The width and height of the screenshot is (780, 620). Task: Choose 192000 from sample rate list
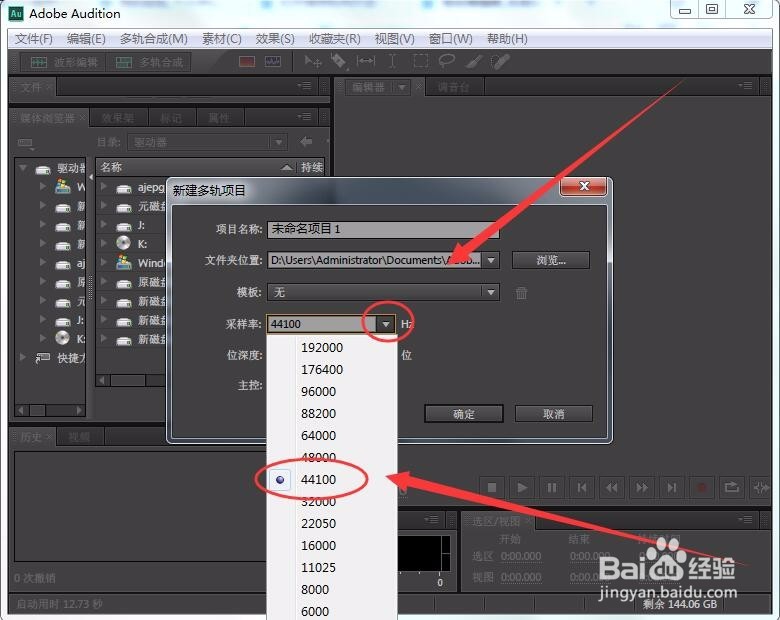click(321, 347)
